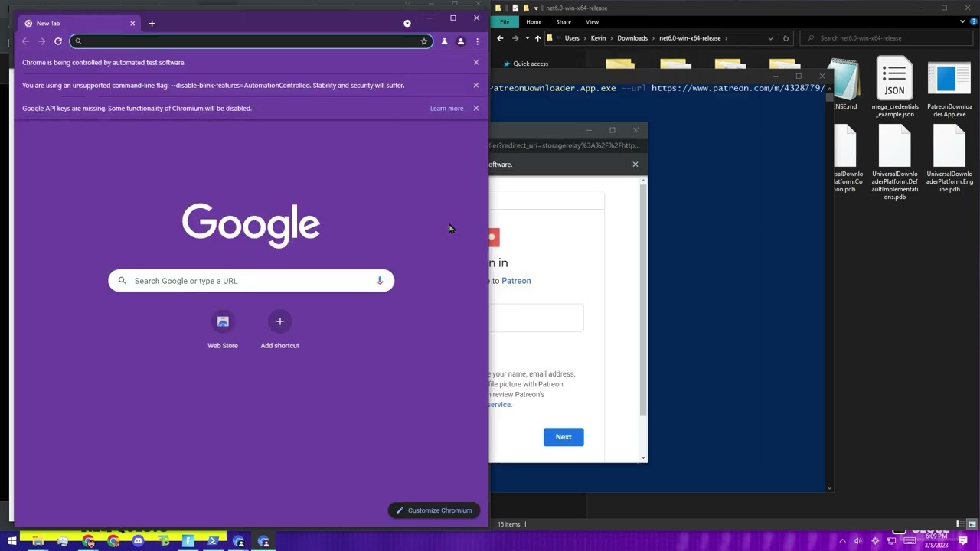Go up one folder in Explorer
The image size is (980, 551).
pyautogui.click(x=537, y=38)
